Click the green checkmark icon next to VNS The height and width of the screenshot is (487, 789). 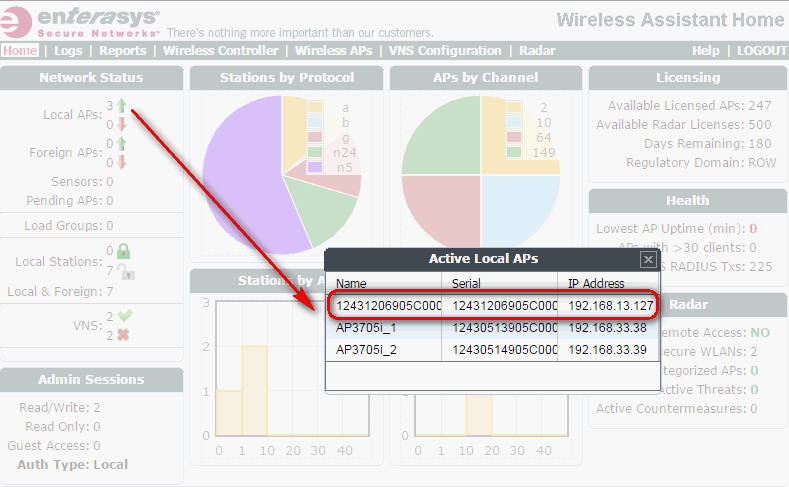[124, 315]
